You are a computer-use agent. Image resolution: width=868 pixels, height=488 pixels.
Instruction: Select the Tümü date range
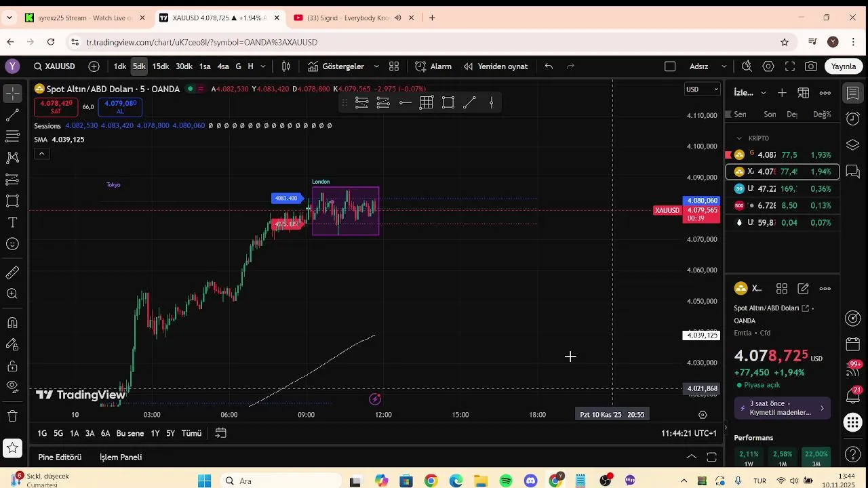tap(191, 433)
